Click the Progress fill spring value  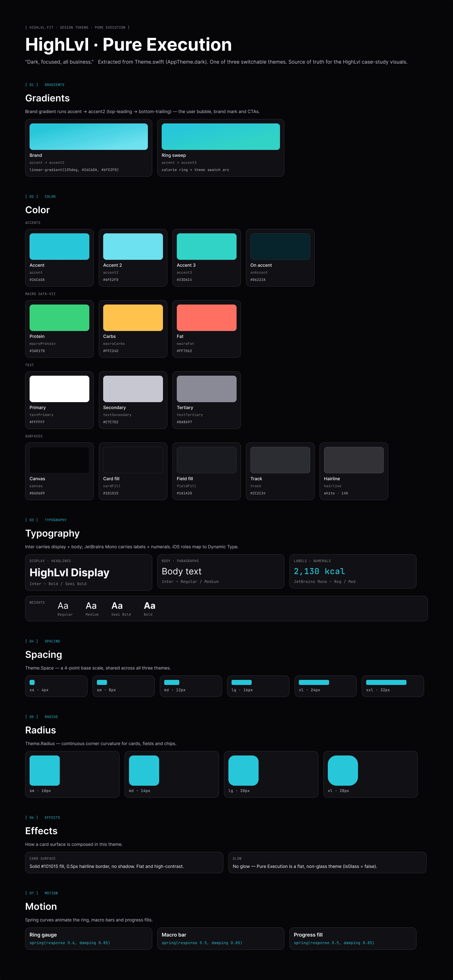(x=334, y=943)
